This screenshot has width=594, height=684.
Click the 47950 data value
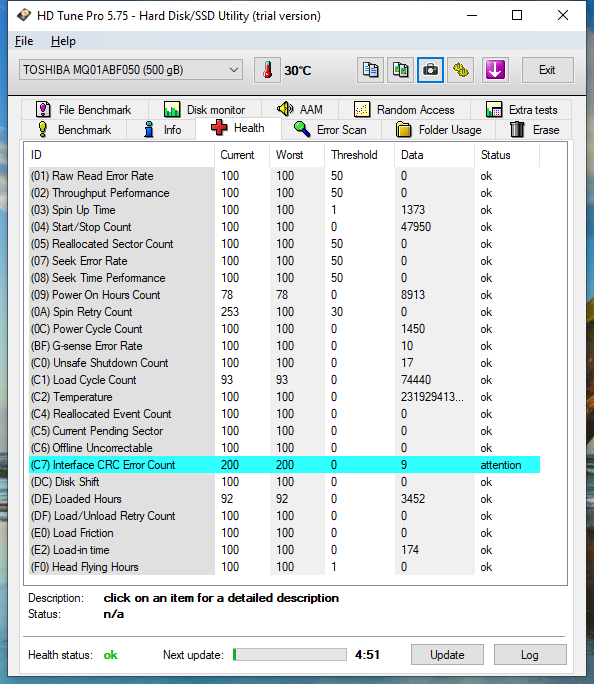point(416,227)
